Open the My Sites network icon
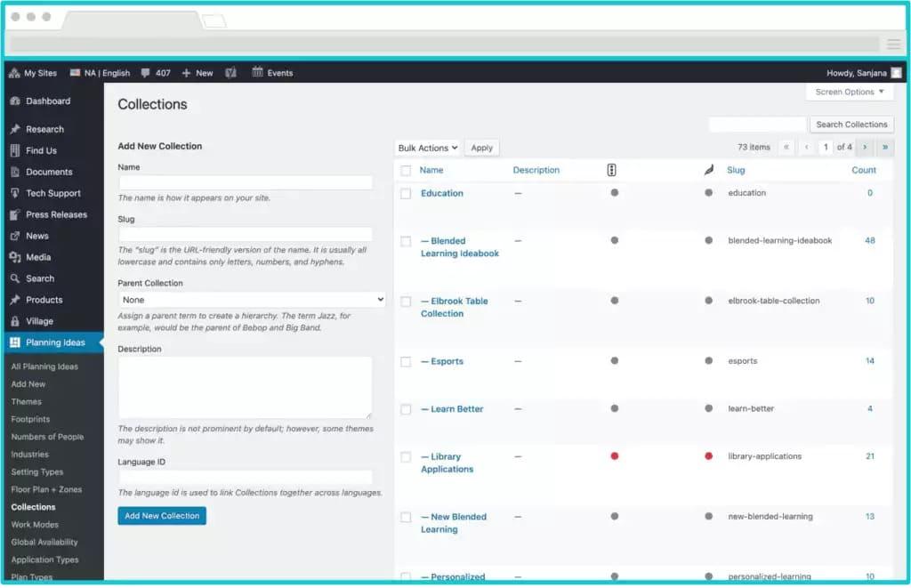 click(14, 73)
